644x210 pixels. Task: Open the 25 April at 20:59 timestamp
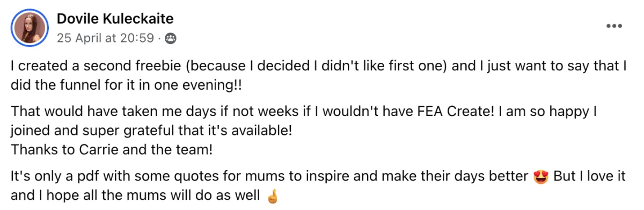click(105, 38)
